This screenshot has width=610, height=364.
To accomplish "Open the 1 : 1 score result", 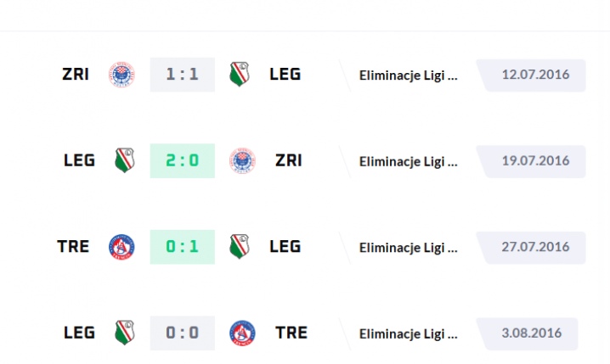I will [183, 75].
